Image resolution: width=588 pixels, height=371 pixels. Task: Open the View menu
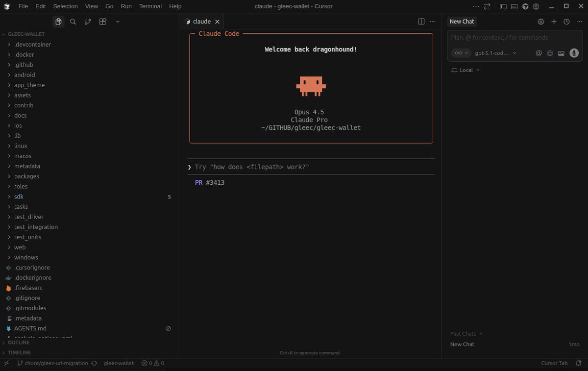pyautogui.click(x=92, y=6)
